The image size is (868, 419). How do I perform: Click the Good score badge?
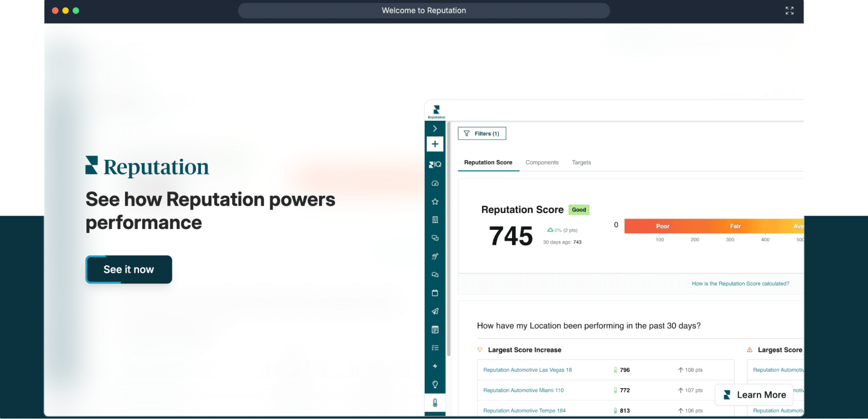[579, 210]
